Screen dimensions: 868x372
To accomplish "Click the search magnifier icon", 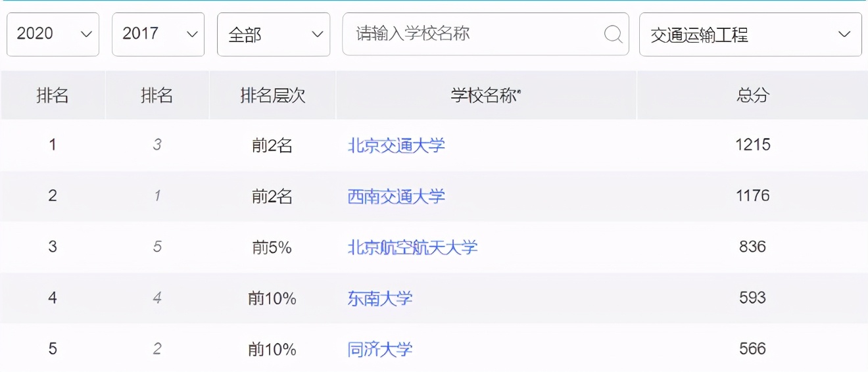I will coord(613,34).
